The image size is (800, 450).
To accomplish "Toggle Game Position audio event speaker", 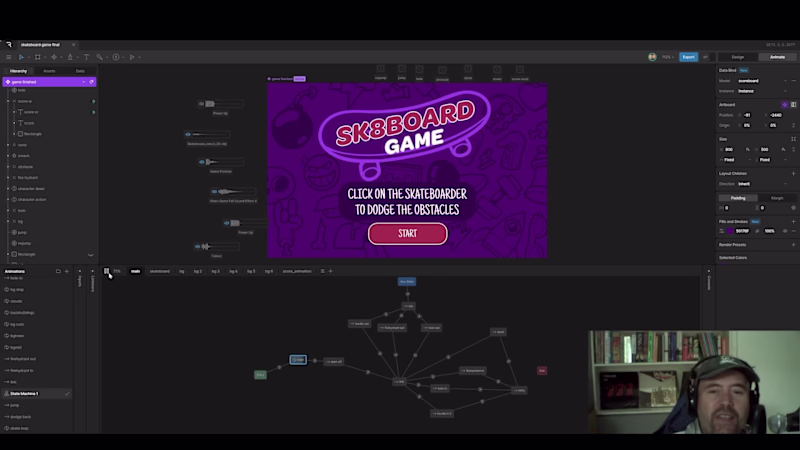I will [x=202, y=162].
